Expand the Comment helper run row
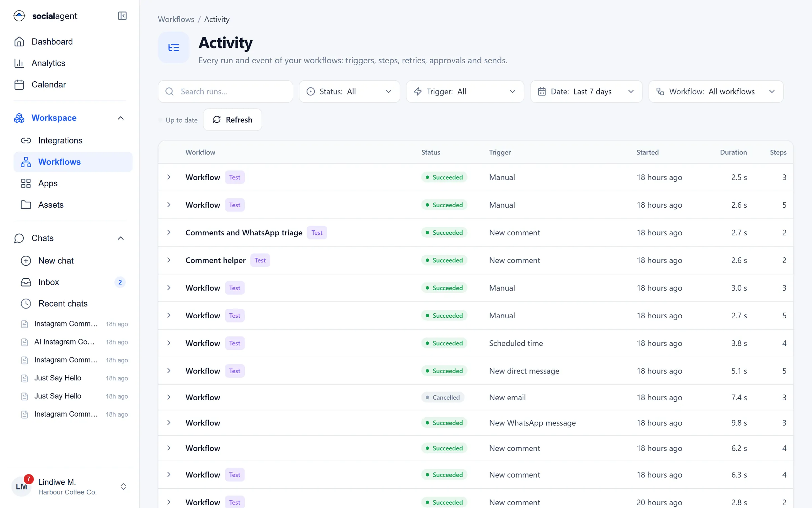812x508 pixels. pos(168,260)
